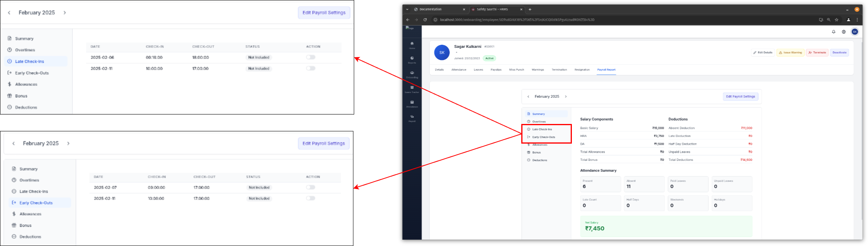
Task: Open the Payroll sidebar icon
Action: [x=412, y=117]
